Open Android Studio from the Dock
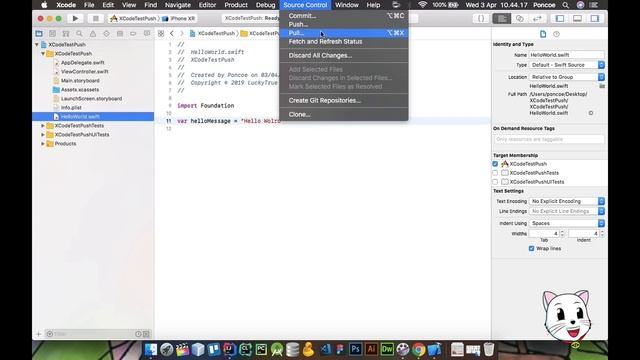Viewport: 640px width, 360px height. [277, 349]
